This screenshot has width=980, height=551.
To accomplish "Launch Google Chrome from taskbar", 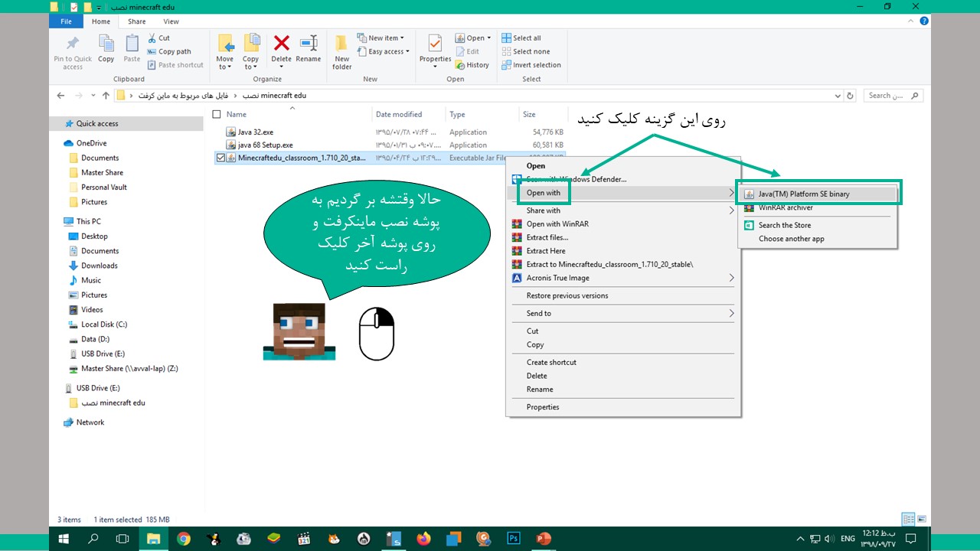I will pyautogui.click(x=184, y=539).
